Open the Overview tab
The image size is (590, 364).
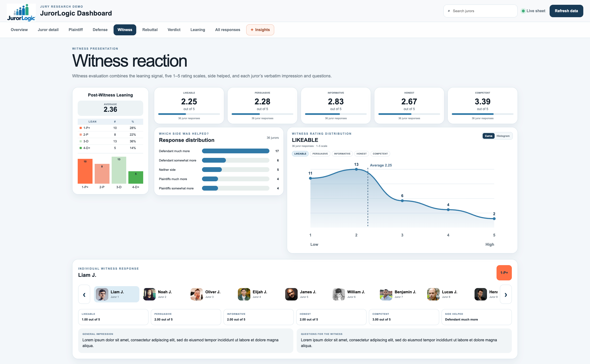[x=19, y=30]
